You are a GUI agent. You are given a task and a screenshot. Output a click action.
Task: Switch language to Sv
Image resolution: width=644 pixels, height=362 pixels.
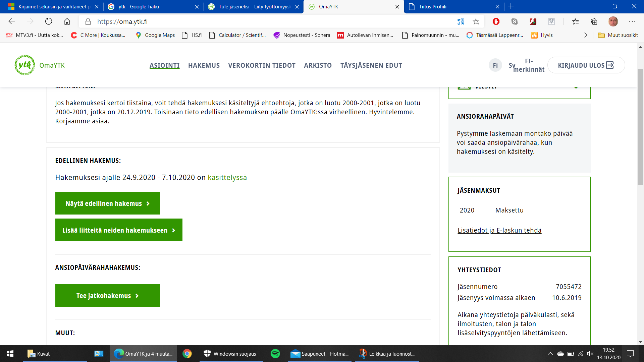(512, 65)
